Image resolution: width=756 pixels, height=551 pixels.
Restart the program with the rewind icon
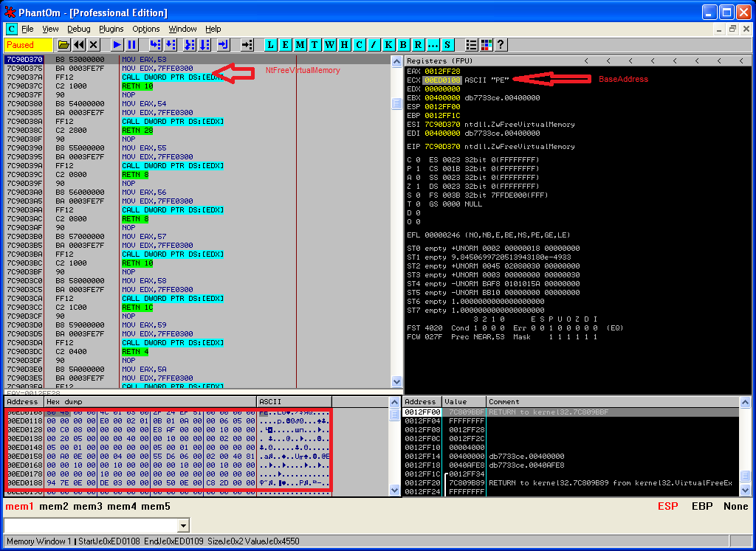point(78,45)
